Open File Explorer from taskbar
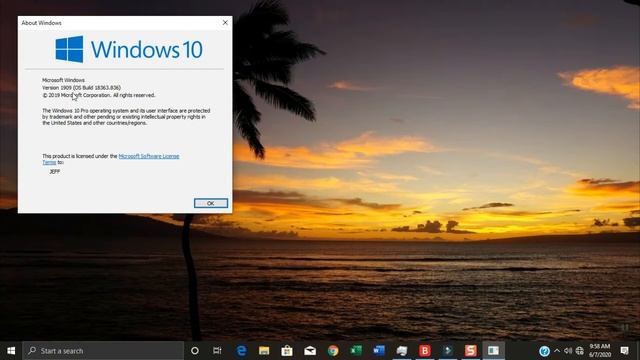 [x=264, y=351]
